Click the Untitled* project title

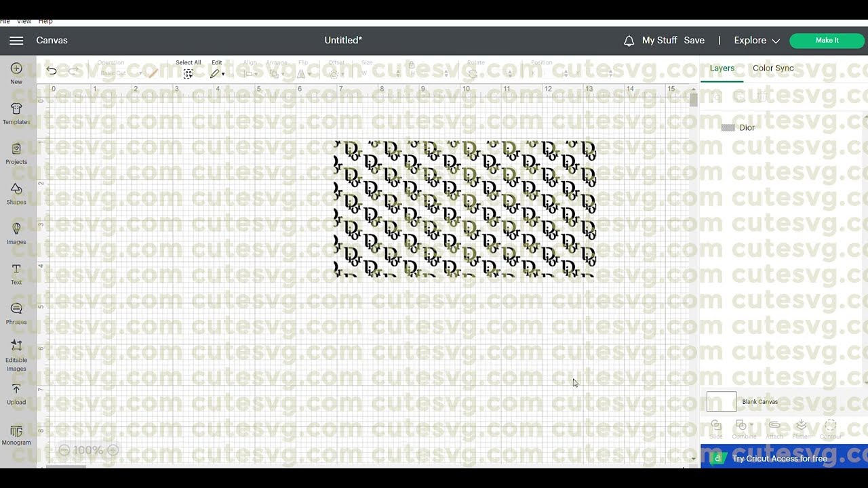[x=343, y=41]
